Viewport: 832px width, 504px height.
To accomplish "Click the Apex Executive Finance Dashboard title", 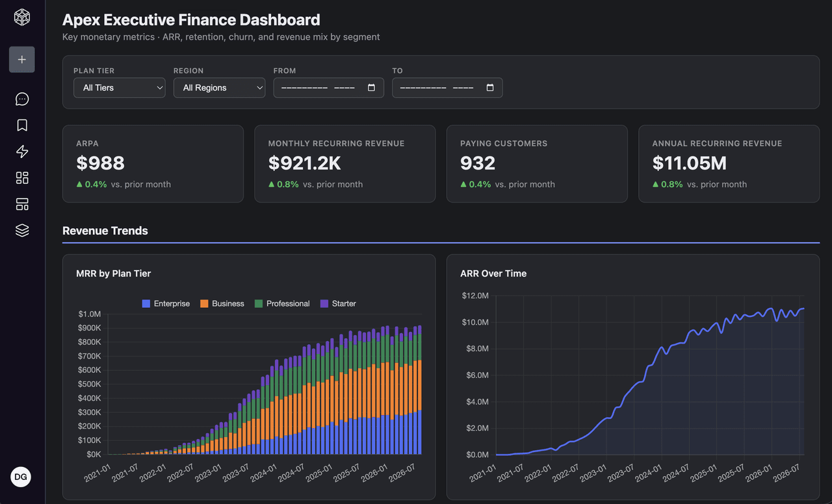I will point(191,20).
